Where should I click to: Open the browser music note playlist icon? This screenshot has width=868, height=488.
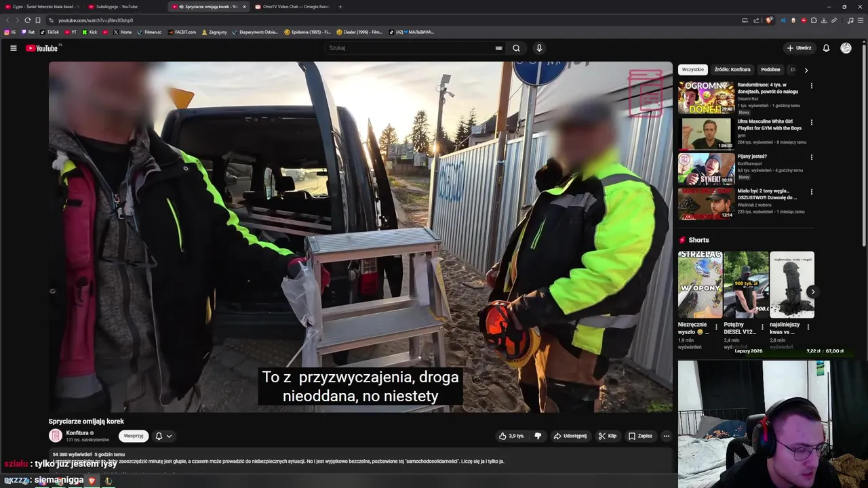tap(850, 20)
